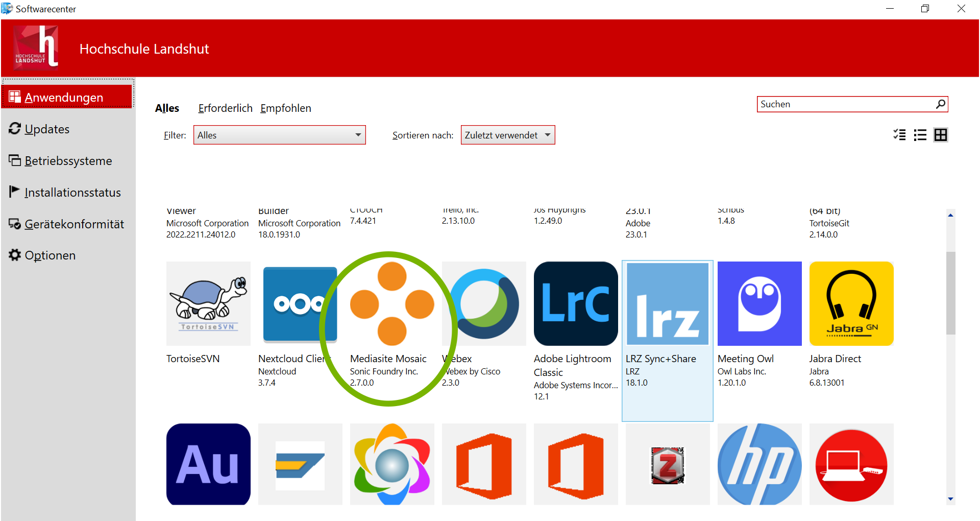Image resolution: width=980 pixels, height=521 pixels.
Task: Launch the Nextcloud Client tile
Action: click(x=300, y=303)
